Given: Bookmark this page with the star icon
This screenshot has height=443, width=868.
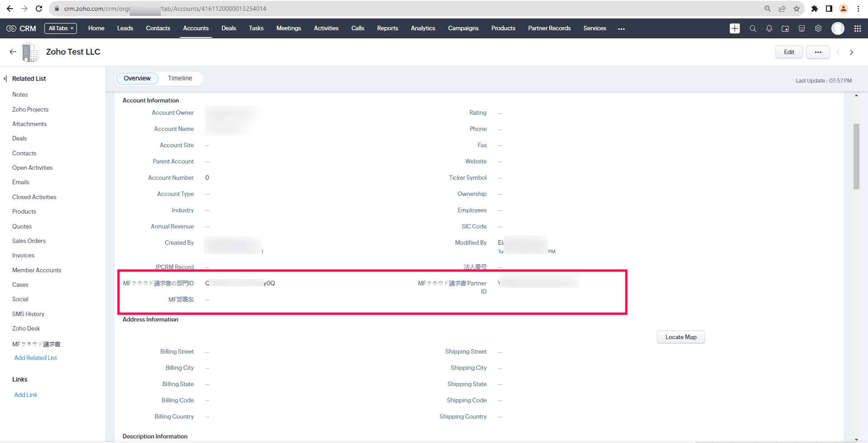Looking at the screenshot, I should (x=797, y=9).
